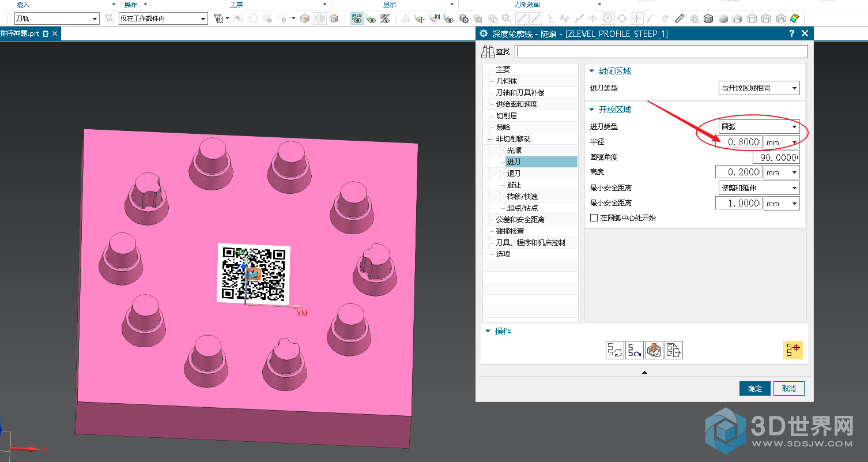The height and width of the screenshot is (462, 868).
Task: Click the crosshair plus snap icon
Action: tap(636, 18)
